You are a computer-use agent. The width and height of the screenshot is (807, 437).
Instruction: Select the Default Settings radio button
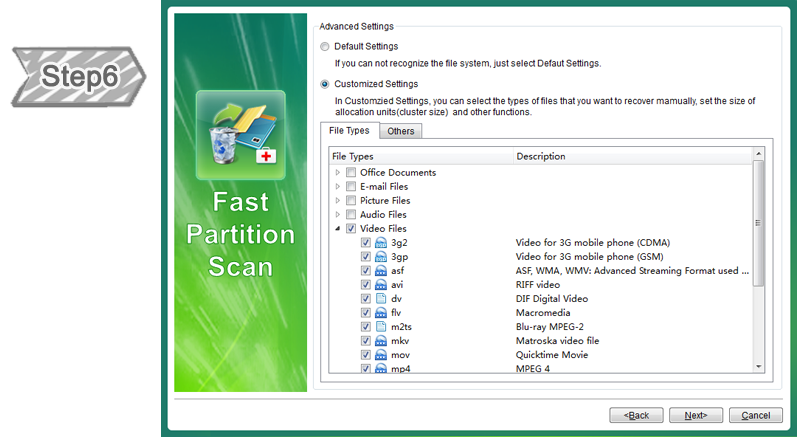click(324, 46)
